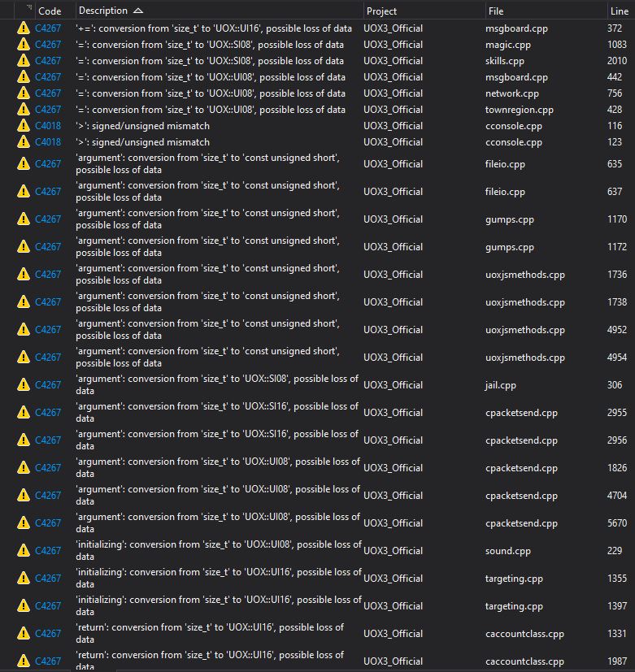
Task: Click the warning icon for targeting.cpp line 1355
Action: pos(23,579)
